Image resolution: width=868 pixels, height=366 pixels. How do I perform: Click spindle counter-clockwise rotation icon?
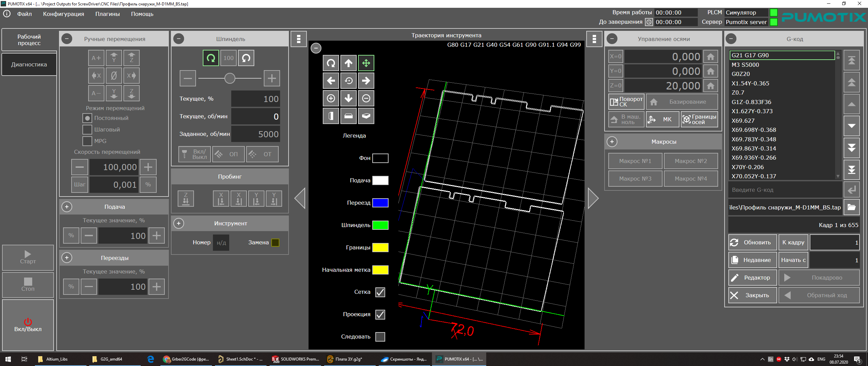246,58
